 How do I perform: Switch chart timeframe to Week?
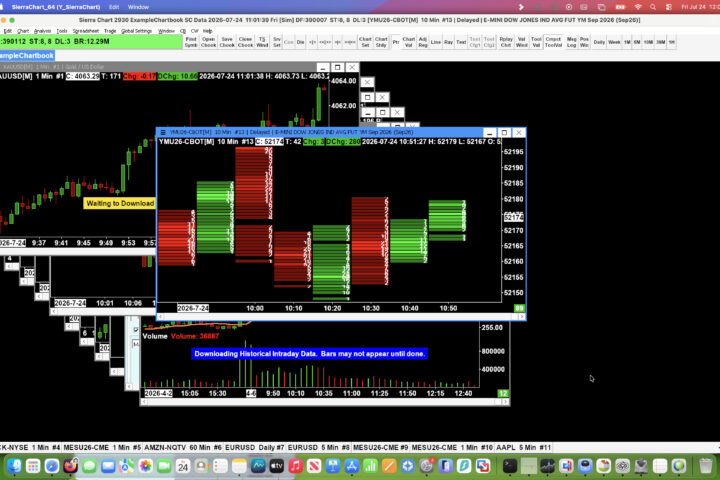coord(614,42)
